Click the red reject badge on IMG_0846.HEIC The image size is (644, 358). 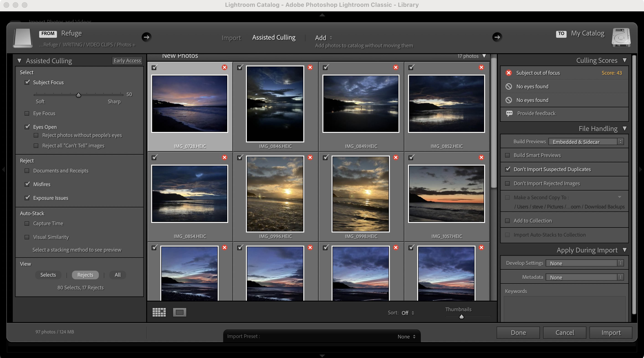coord(310,67)
